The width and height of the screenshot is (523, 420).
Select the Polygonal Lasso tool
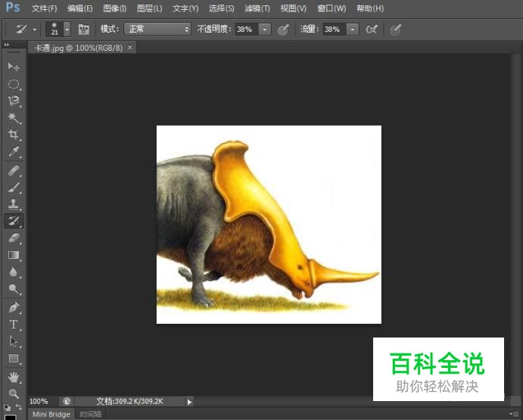(x=14, y=101)
